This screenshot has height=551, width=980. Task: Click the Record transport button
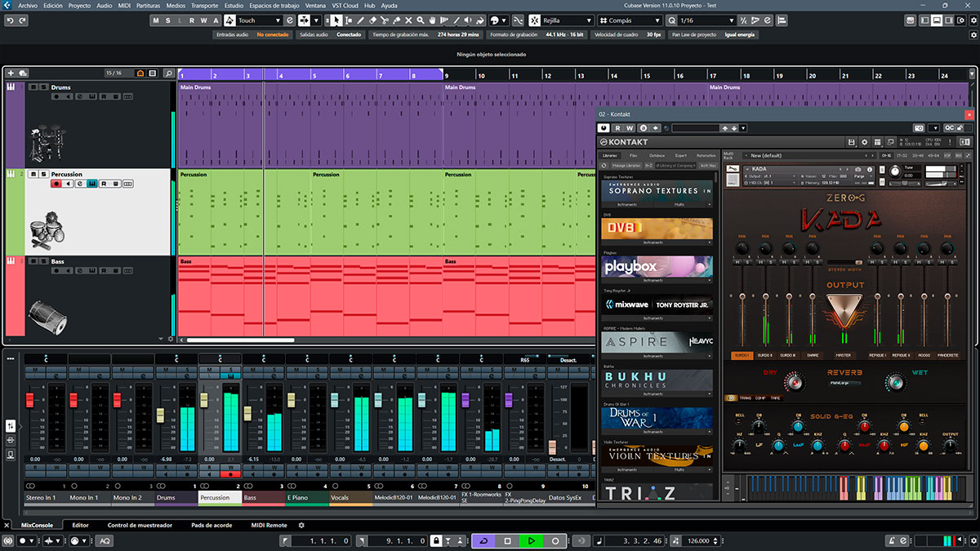tap(555, 541)
